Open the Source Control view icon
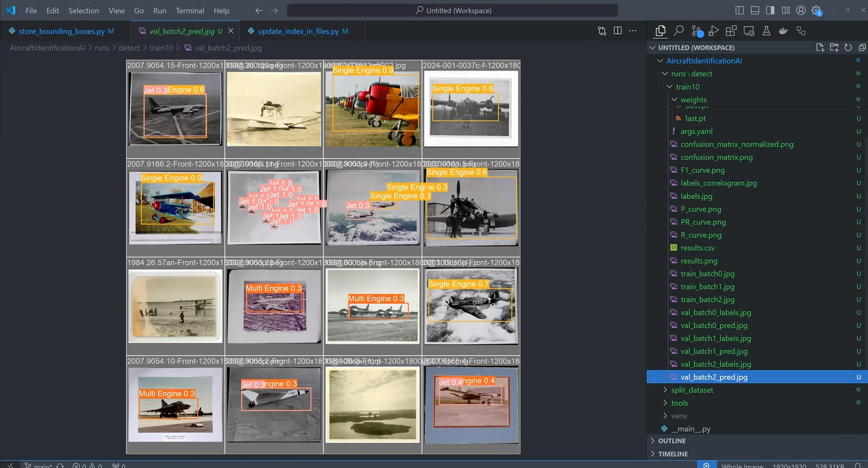Screen dimensions: 868x468 pyautogui.click(x=696, y=31)
